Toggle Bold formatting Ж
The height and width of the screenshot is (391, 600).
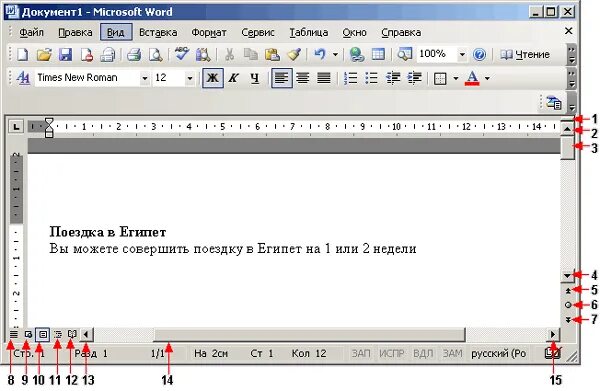pos(213,78)
